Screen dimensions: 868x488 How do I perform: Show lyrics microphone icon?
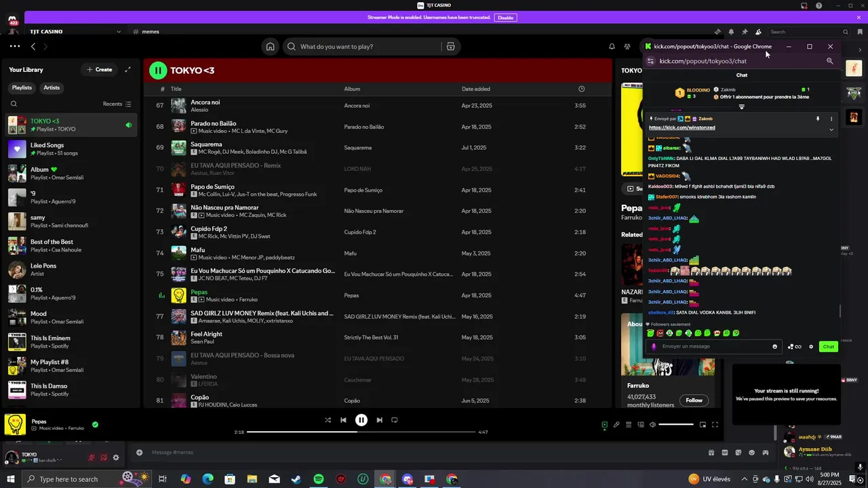point(616,425)
